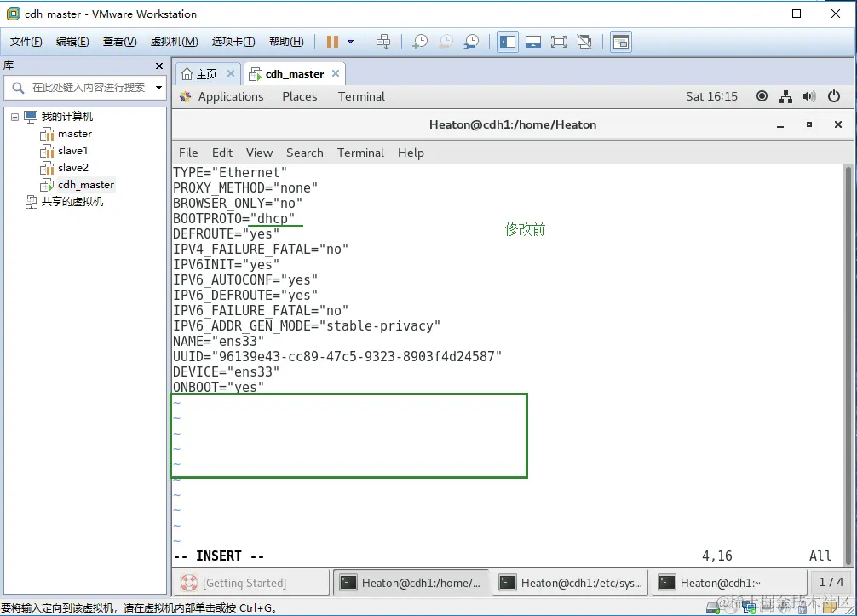Open terminal View menu
Viewport: 857px width, 616px height.
[x=259, y=153]
